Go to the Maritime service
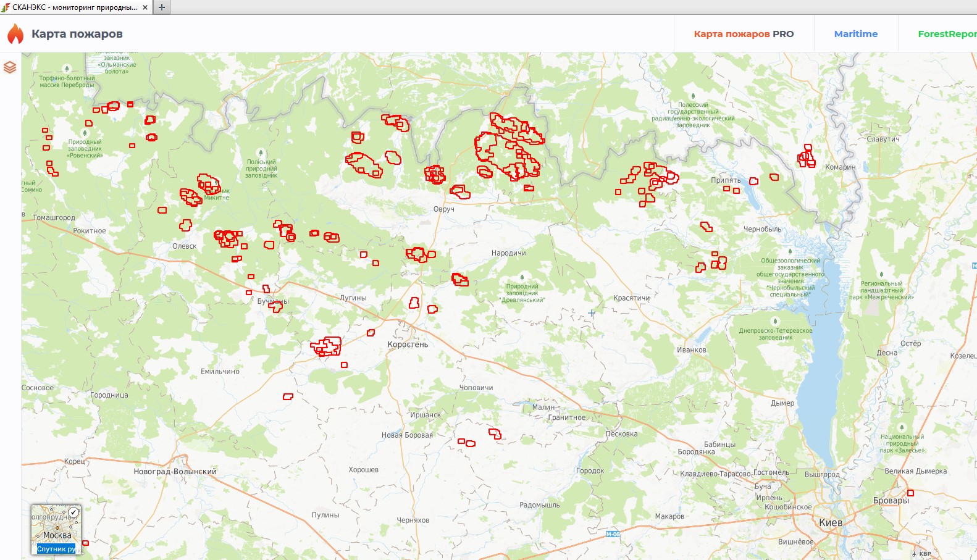 pyautogui.click(x=855, y=34)
